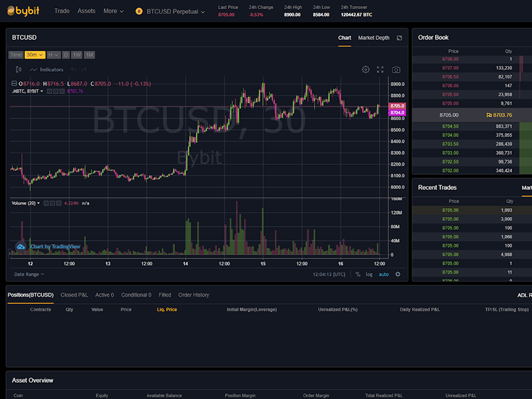This screenshot has width=532, height=399.
Task: Select the D daily interval
Action: coord(66,55)
